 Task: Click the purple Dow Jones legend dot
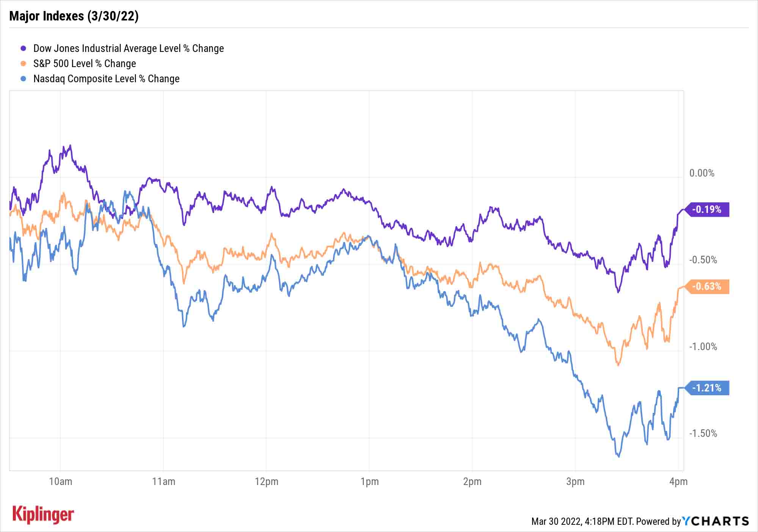pos(23,49)
